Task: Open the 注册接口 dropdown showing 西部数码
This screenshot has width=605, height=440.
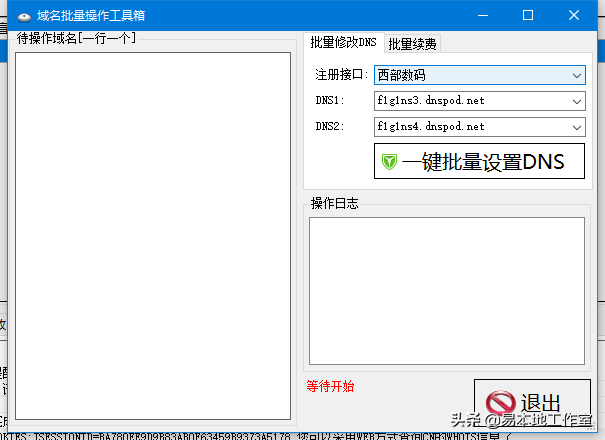Action: coord(480,75)
